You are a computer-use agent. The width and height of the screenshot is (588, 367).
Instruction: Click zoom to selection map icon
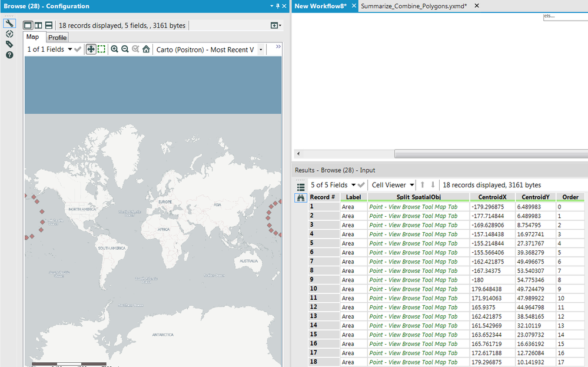[136, 49]
